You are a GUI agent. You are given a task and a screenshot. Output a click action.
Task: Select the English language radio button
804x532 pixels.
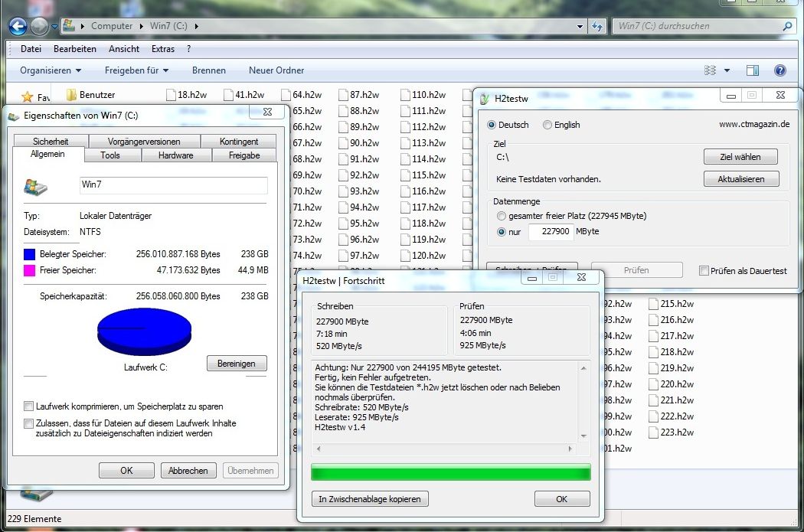click(x=547, y=125)
